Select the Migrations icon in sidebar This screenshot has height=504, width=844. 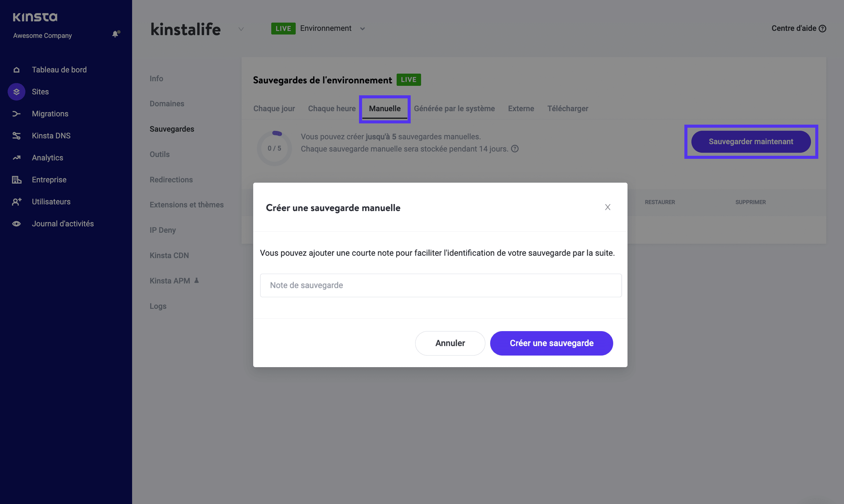click(16, 114)
